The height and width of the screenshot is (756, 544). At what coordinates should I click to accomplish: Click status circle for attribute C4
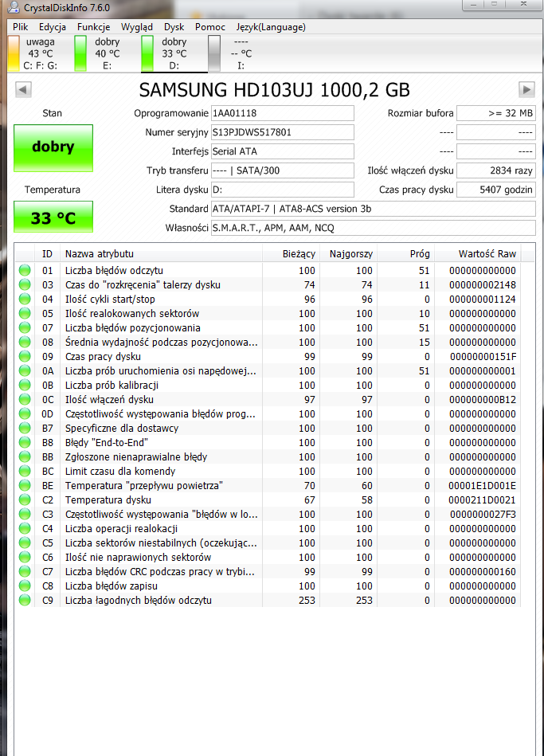click(25, 528)
